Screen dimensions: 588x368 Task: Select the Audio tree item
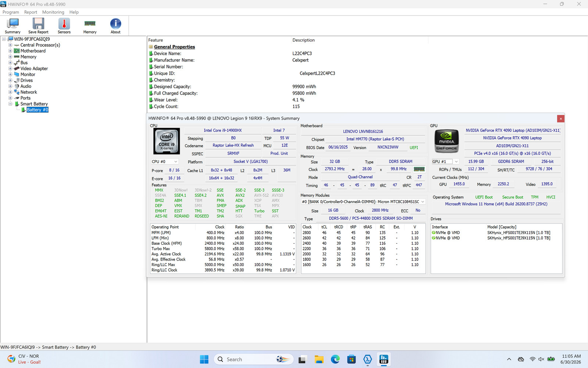pyautogui.click(x=26, y=86)
